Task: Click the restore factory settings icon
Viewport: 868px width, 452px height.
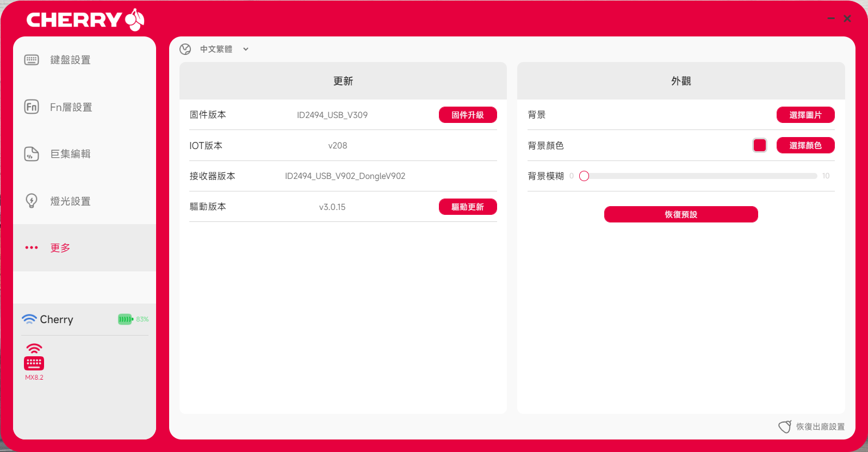Action: click(x=784, y=427)
